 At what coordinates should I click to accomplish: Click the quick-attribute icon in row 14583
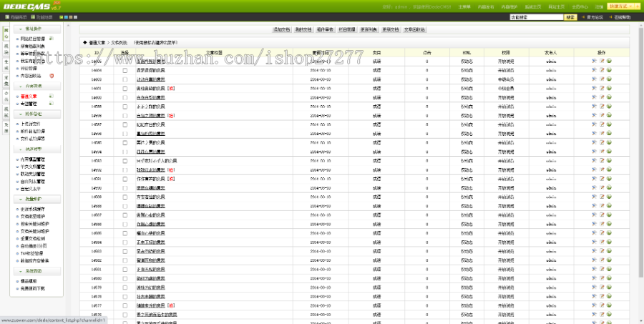point(594,250)
